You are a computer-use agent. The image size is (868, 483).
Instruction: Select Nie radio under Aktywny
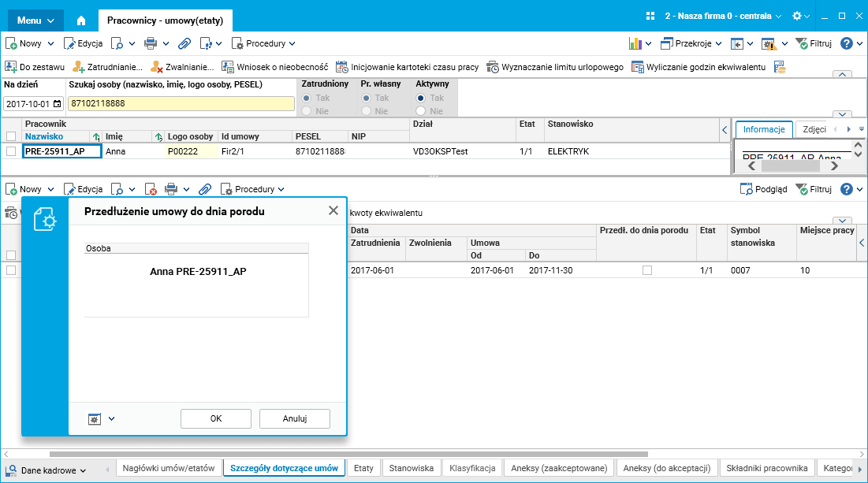click(421, 111)
